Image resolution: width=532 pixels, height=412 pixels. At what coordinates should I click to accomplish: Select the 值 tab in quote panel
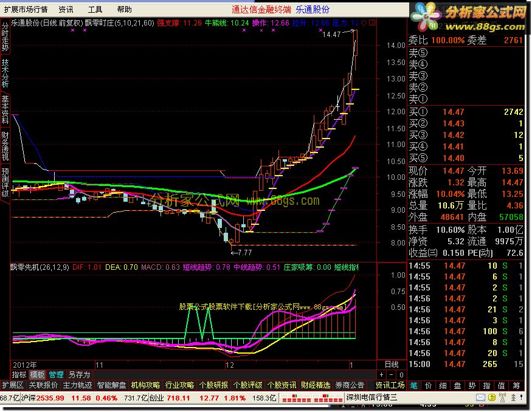501,385
